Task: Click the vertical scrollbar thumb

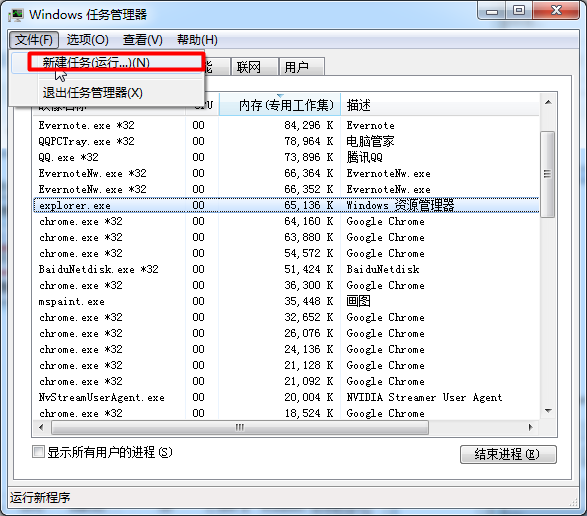Action: pos(548,174)
